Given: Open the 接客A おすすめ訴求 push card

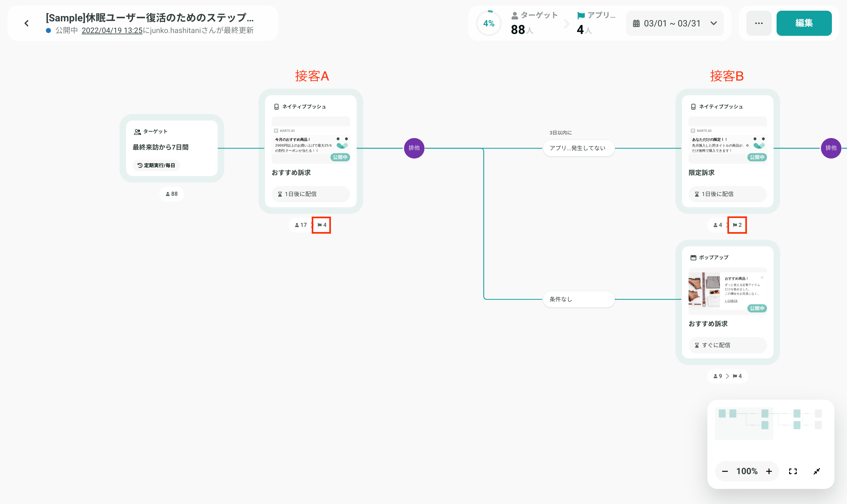Looking at the screenshot, I should (311, 151).
